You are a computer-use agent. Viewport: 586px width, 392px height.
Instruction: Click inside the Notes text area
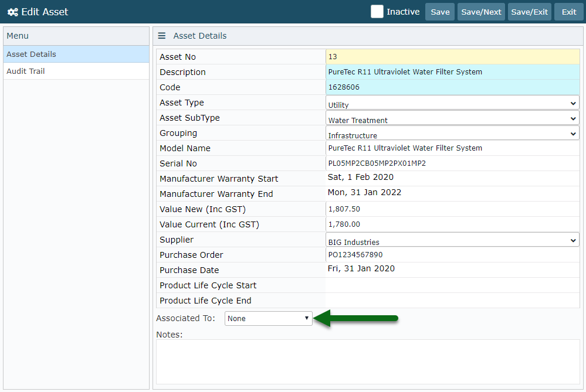tap(368, 362)
